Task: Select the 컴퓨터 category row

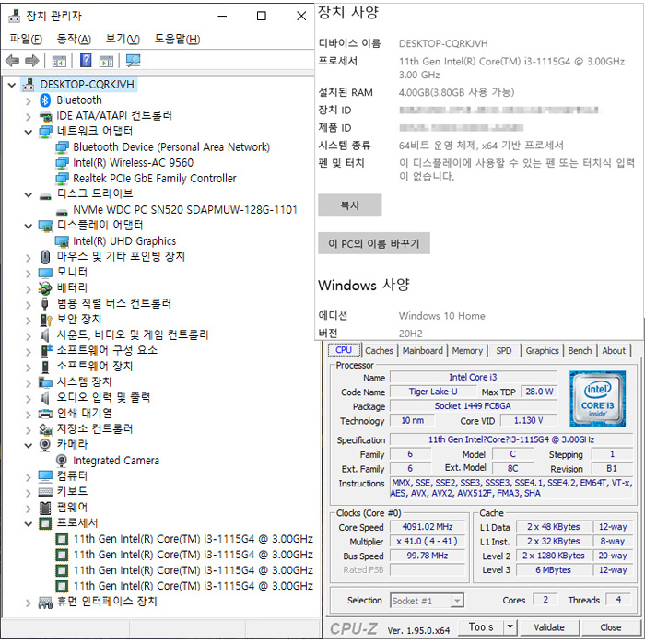Action: (x=72, y=476)
